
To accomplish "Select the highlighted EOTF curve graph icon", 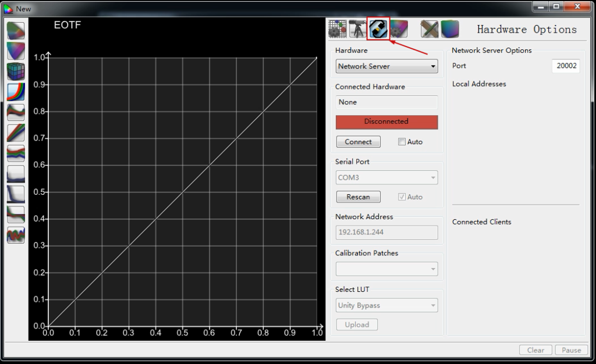I will (16, 91).
